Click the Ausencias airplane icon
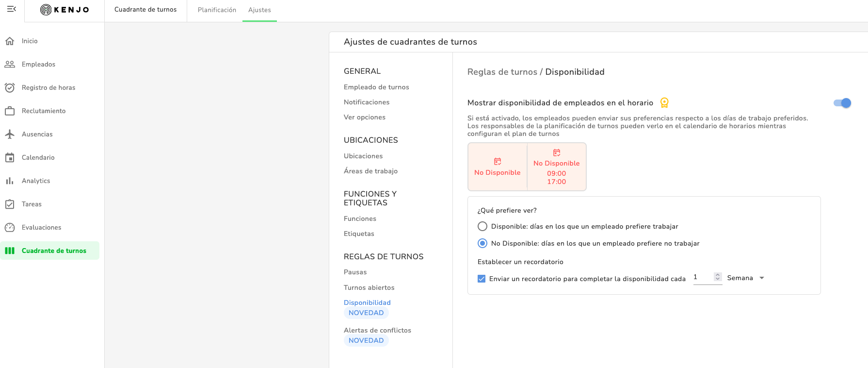Screen dimensions: 868x368 point(10,134)
